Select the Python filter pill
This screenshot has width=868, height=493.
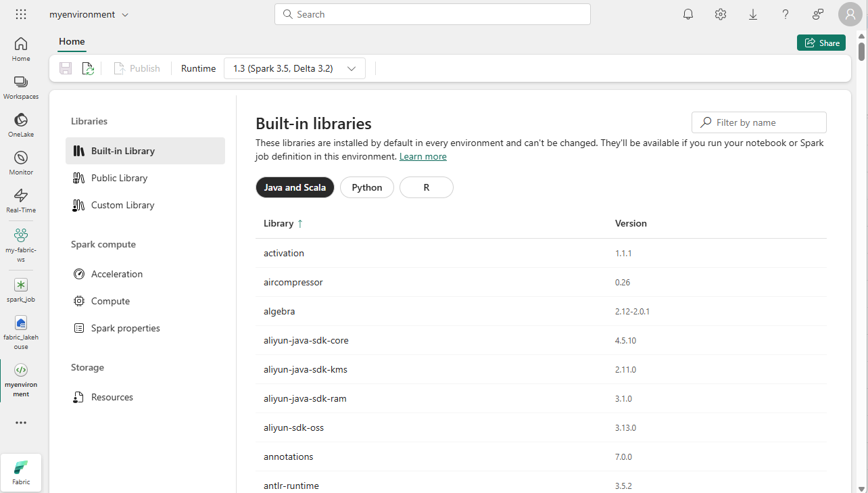tap(367, 187)
